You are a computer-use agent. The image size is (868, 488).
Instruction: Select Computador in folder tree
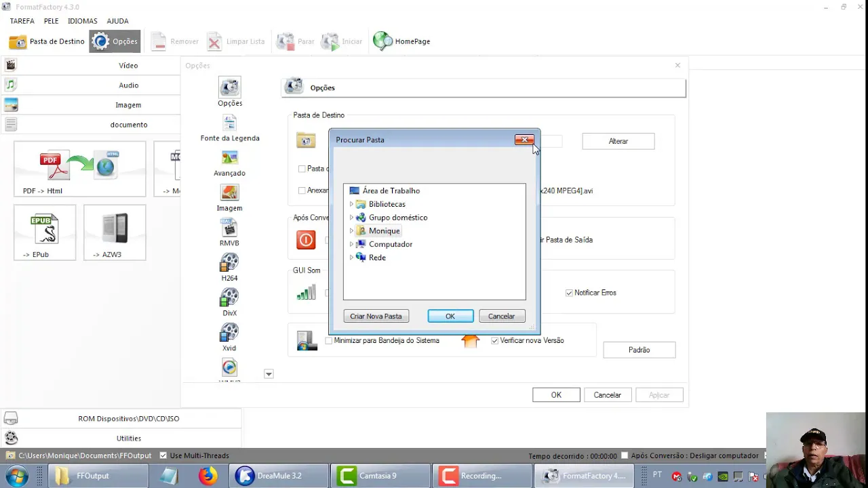pyautogui.click(x=391, y=244)
